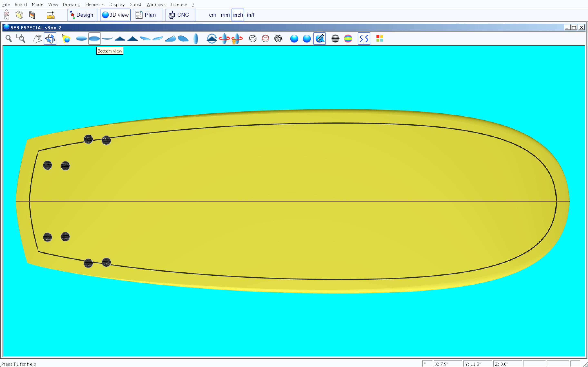Click the rainbow curvature sphere icon

coord(348,39)
